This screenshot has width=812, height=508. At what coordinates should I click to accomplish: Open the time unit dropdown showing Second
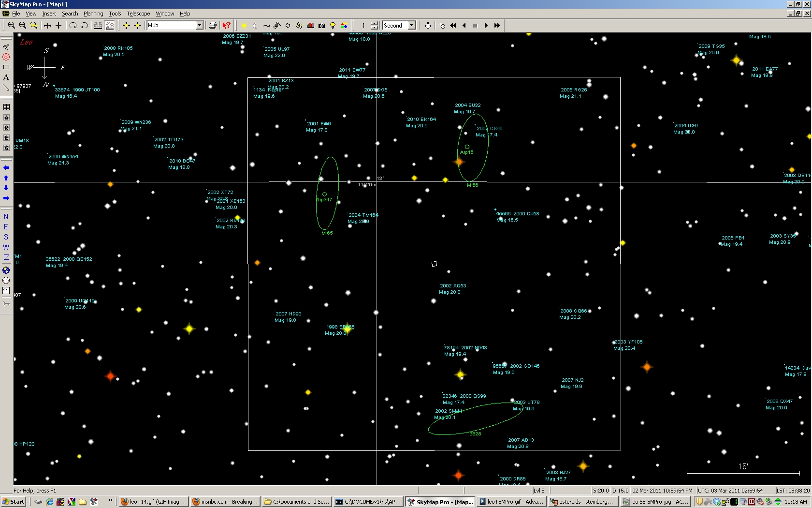coord(412,25)
